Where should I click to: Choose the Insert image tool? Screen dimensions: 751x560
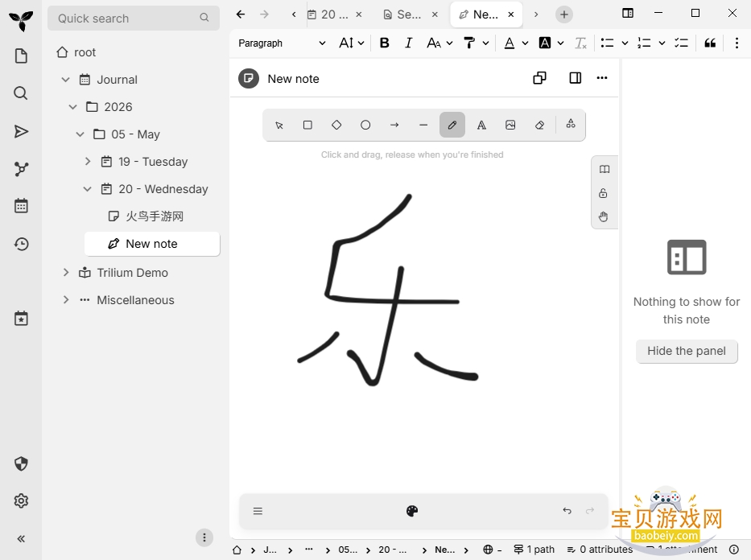[510, 126]
